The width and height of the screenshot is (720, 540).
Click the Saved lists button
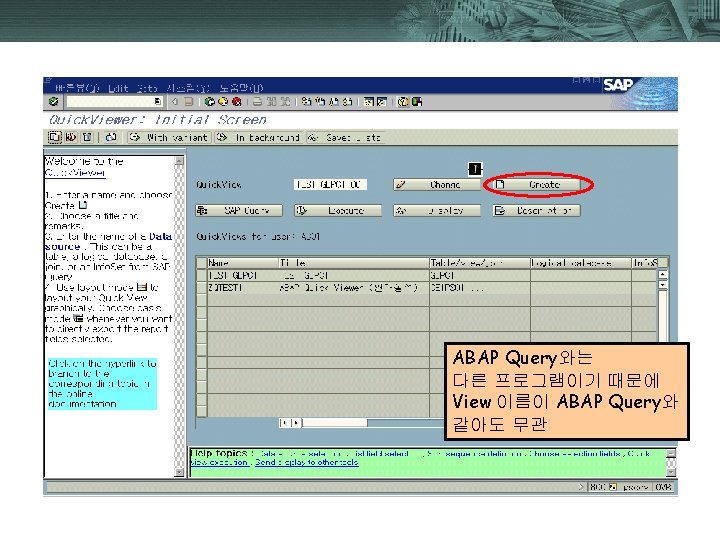(x=344, y=137)
